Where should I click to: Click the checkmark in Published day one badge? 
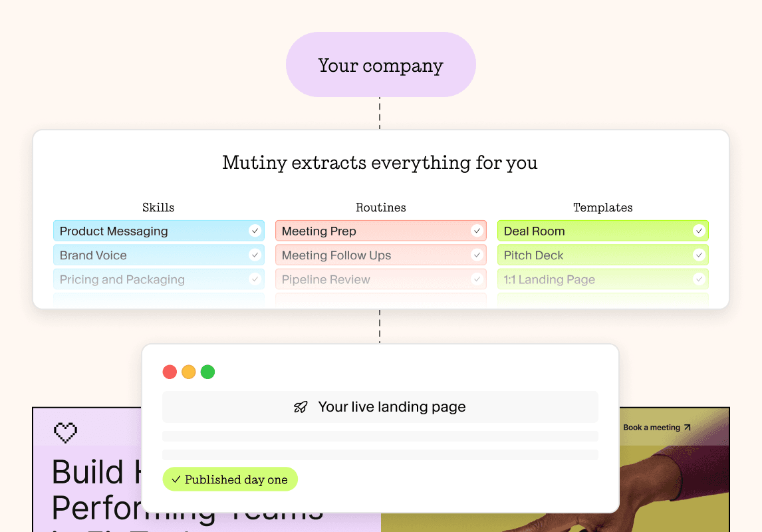(176, 479)
